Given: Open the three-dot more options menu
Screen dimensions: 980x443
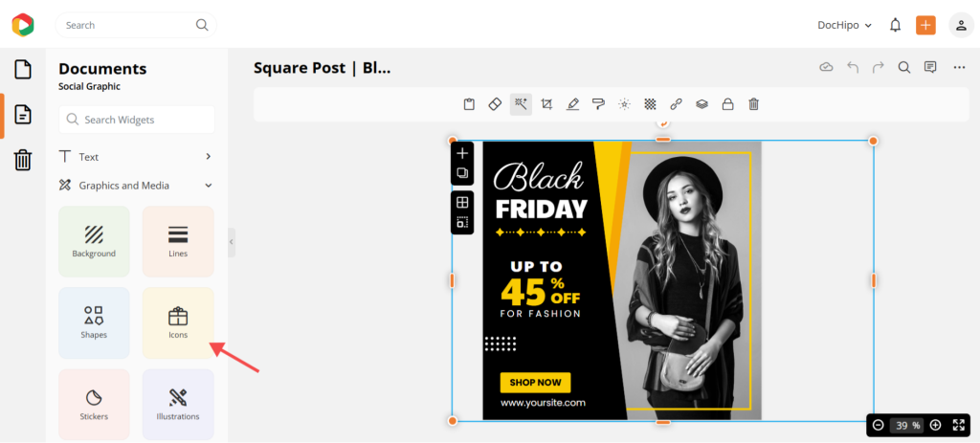Looking at the screenshot, I should (x=959, y=68).
